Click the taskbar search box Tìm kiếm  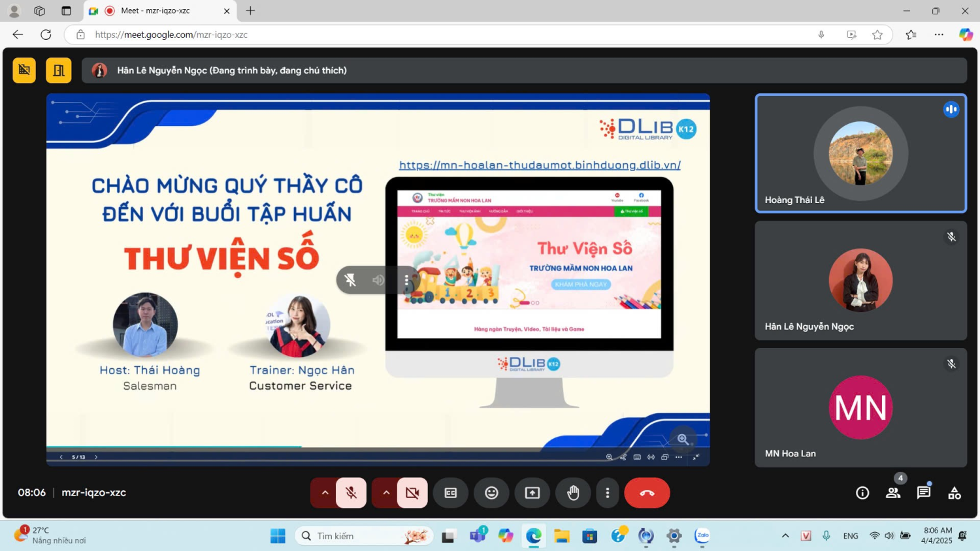coord(364,536)
